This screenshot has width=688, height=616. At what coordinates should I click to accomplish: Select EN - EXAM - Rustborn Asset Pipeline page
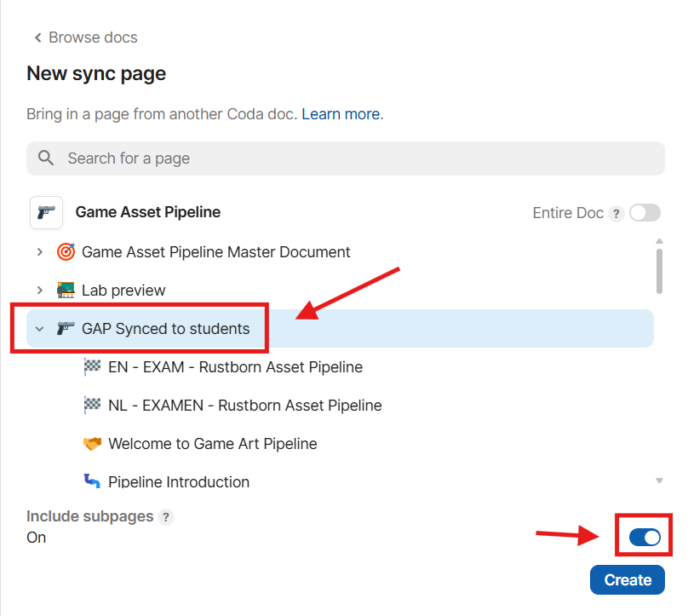tap(235, 367)
